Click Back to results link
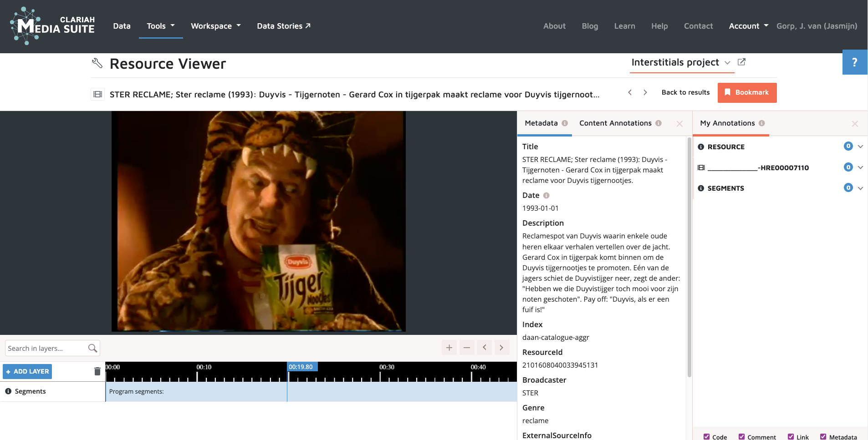 click(x=685, y=92)
